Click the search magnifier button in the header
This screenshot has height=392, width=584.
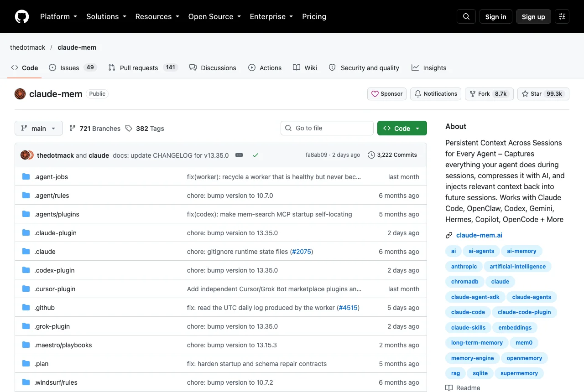tap(466, 16)
